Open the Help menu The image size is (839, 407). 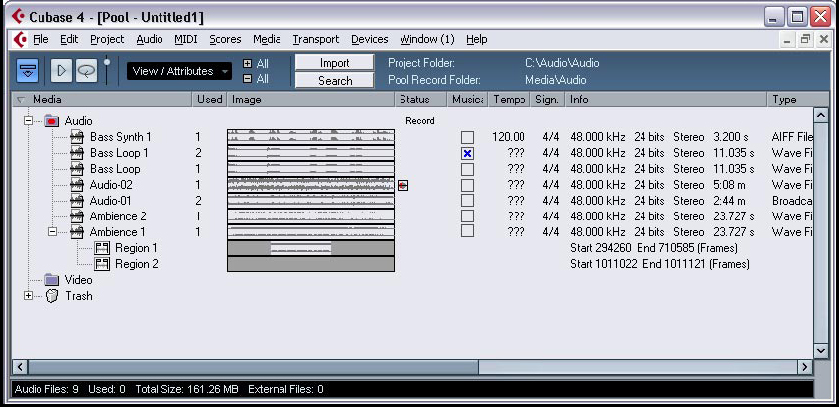tap(476, 40)
